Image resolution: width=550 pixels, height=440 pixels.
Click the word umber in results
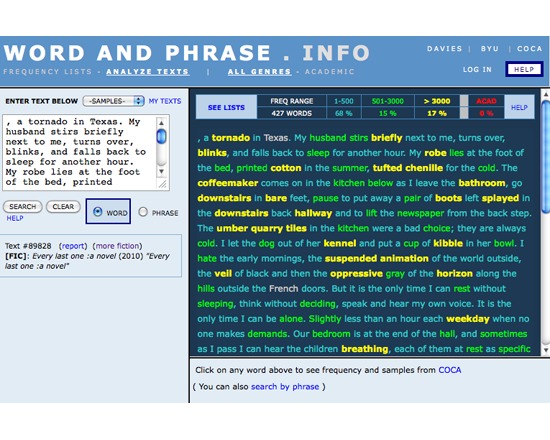click(232, 228)
